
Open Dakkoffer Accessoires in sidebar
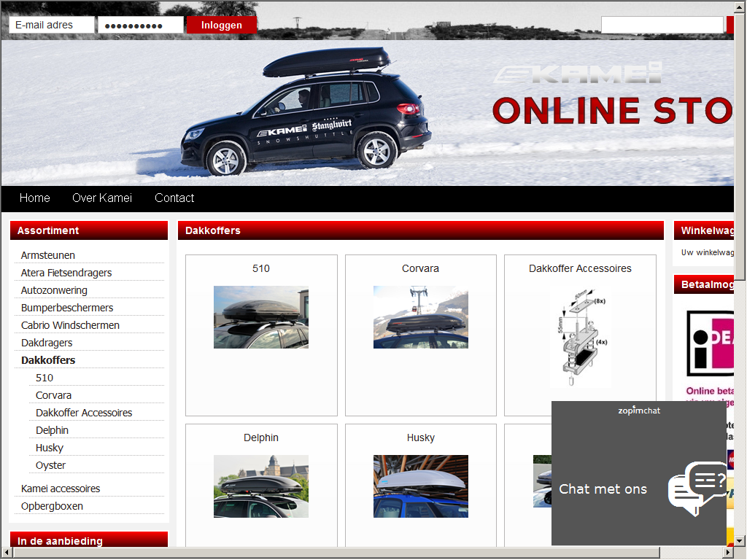(84, 413)
